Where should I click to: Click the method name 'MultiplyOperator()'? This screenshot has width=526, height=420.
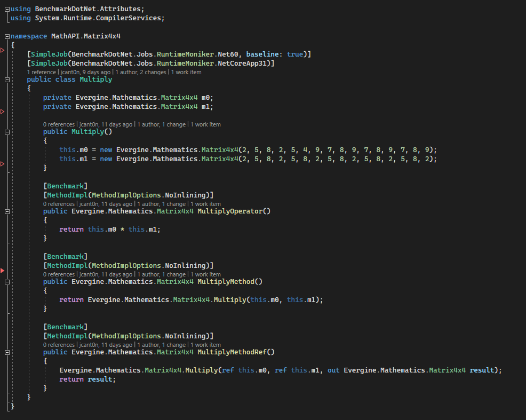pyautogui.click(x=234, y=211)
